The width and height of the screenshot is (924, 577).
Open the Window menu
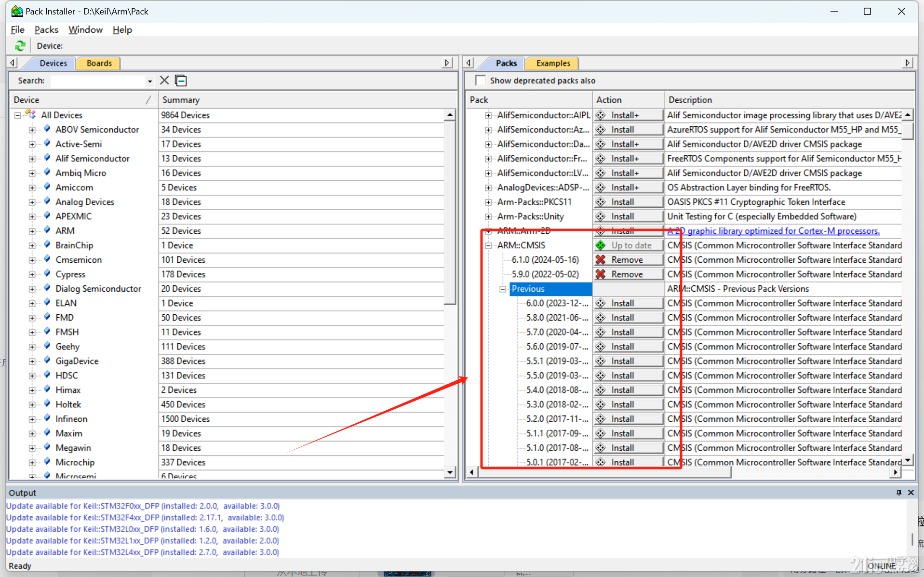pyautogui.click(x=85, y=29)
